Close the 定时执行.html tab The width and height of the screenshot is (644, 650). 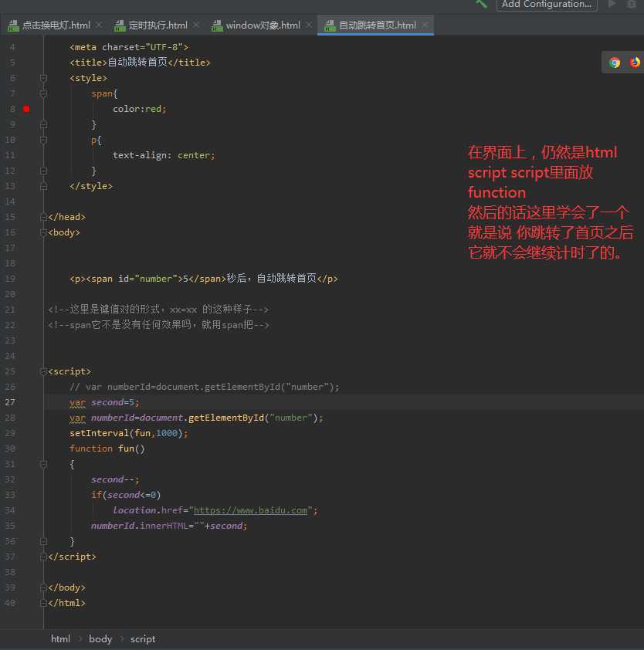pos(196,25)
